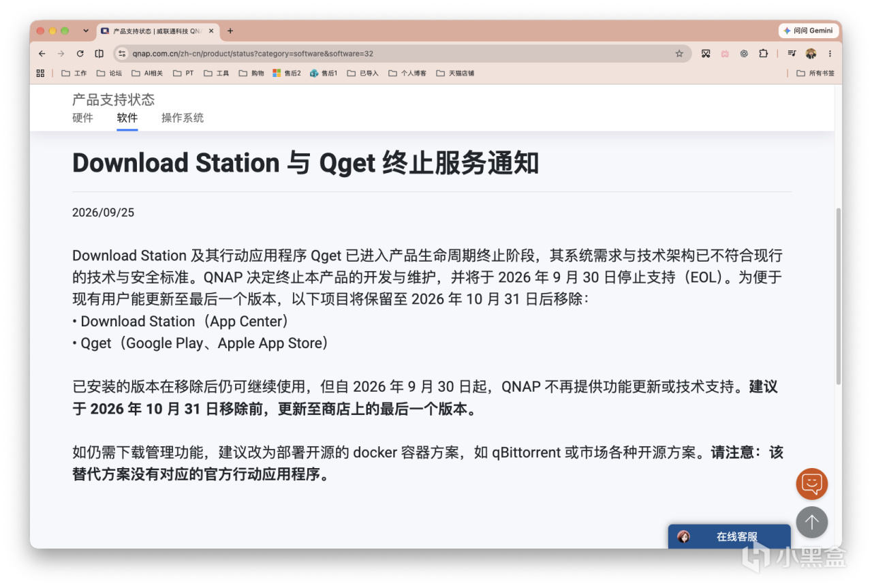Switch to the 硬件 tab
Image resolution: width=872 pixels, height=588 pixels.
[x=82, y=118]
